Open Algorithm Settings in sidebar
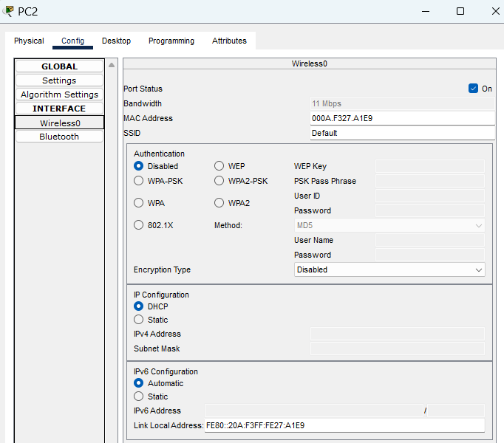 (x=59, y=95)
